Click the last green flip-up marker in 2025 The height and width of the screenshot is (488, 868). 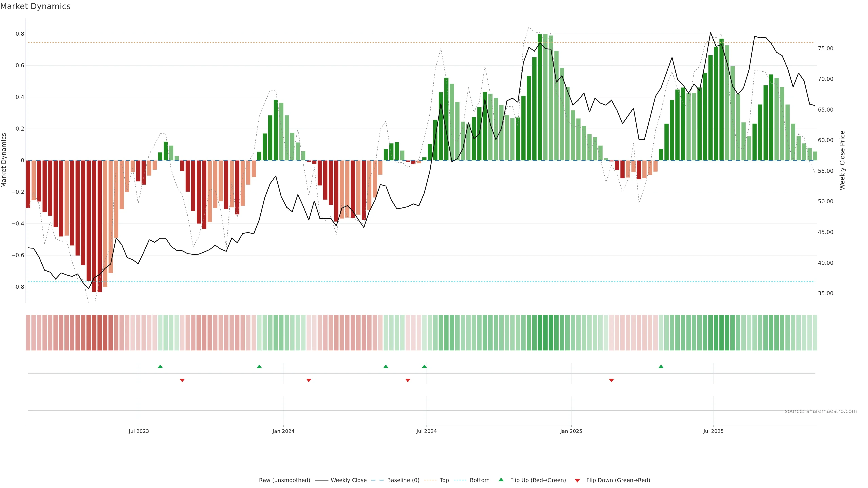661,366
